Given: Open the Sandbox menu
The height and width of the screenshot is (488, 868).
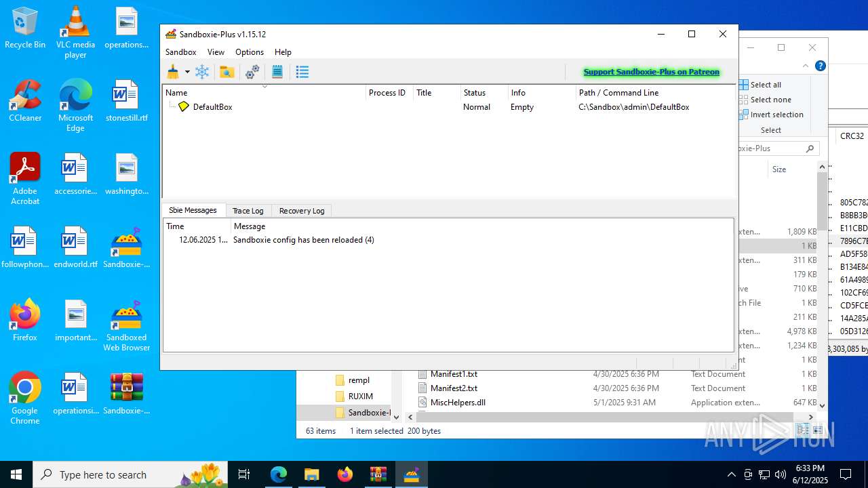Looking at the screenshot, I should (180, 52).
